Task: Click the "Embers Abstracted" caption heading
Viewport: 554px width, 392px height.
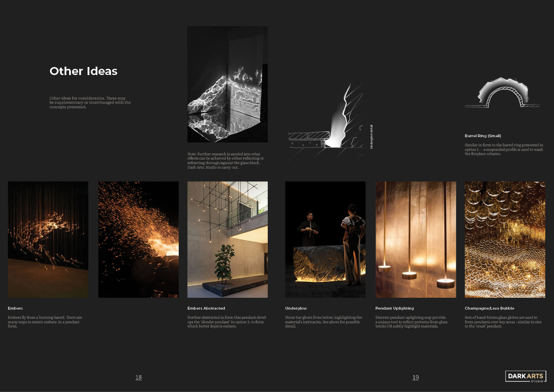Action: (206, 308)
